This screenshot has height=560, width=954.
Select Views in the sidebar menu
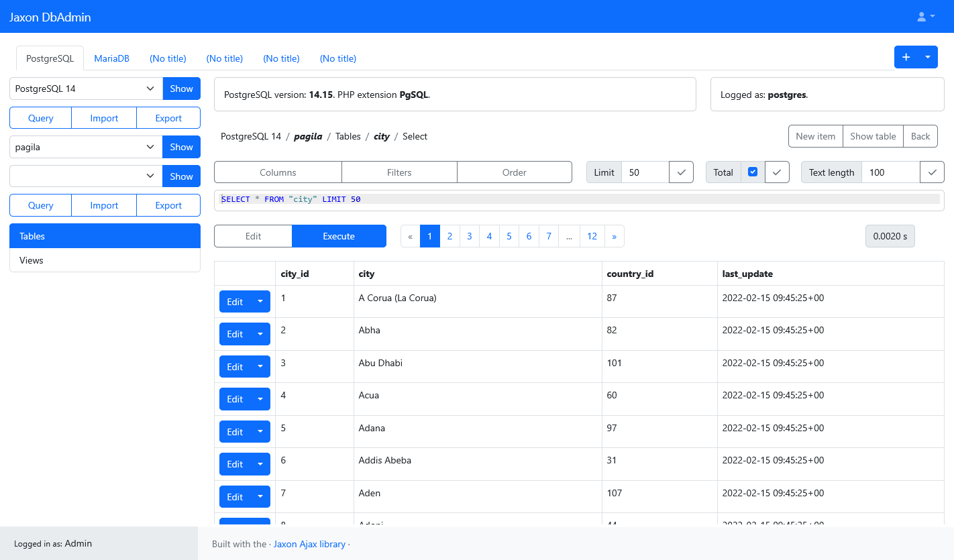point(105,260)
